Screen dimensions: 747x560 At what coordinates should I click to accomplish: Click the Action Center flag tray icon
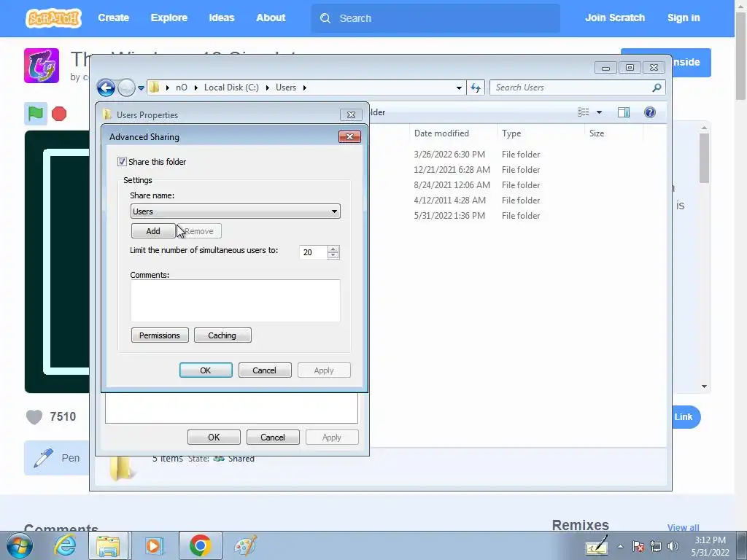638,546
